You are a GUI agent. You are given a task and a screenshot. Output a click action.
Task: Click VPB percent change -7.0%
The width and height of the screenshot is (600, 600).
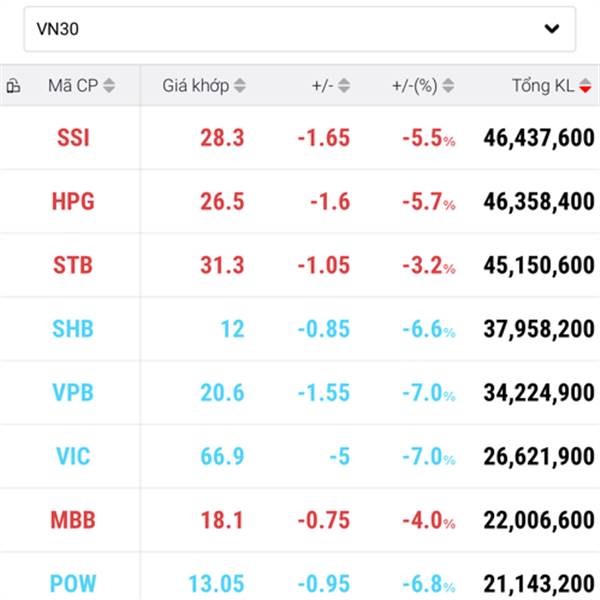click(x=429, y=393)
